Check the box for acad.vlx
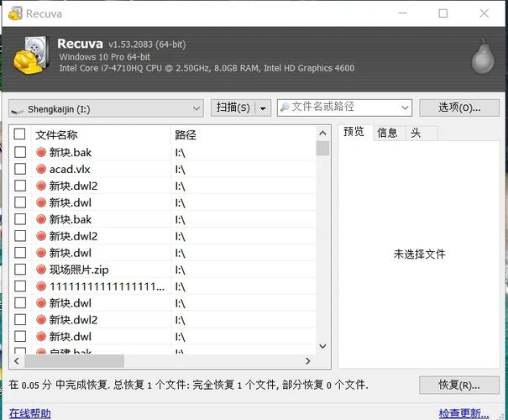The width and height of the screenshot is (508, 420). click(x=20, y=169)
